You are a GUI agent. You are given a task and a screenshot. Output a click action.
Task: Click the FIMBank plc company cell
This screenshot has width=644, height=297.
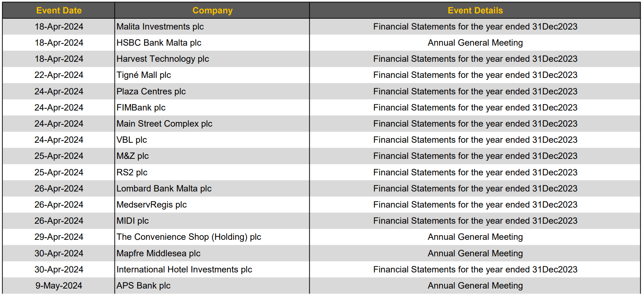click(212, 108)
